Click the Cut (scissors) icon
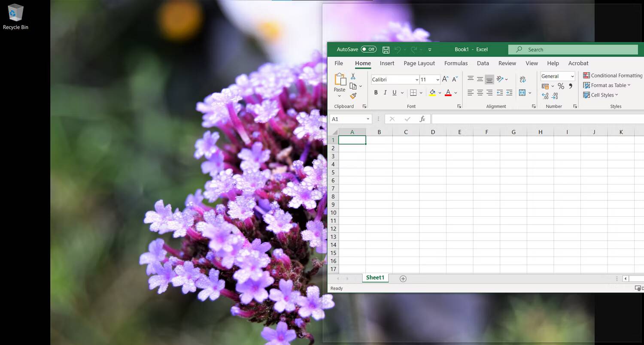The width and height of the screenshot is (644, 345). 353,76
